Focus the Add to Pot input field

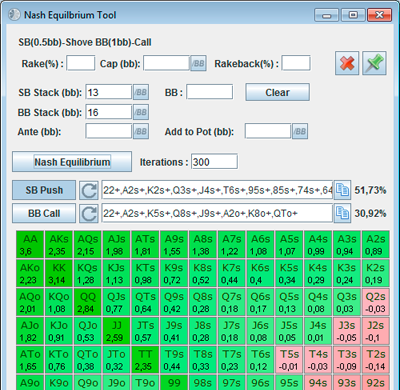click(x=268, y=131)
